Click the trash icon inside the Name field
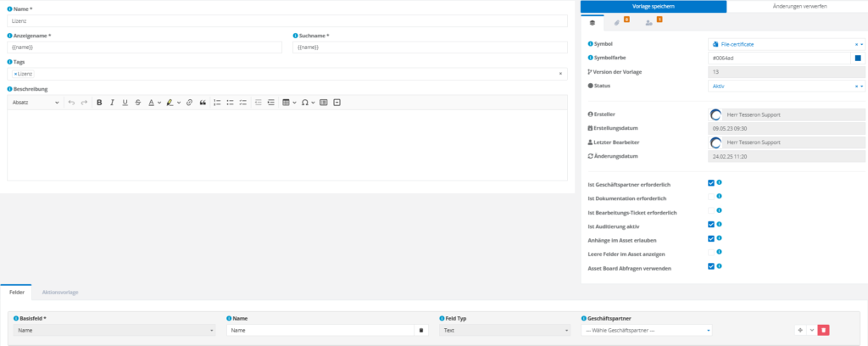868x346 pixels. pyautogui.click(x=421, y=330)
